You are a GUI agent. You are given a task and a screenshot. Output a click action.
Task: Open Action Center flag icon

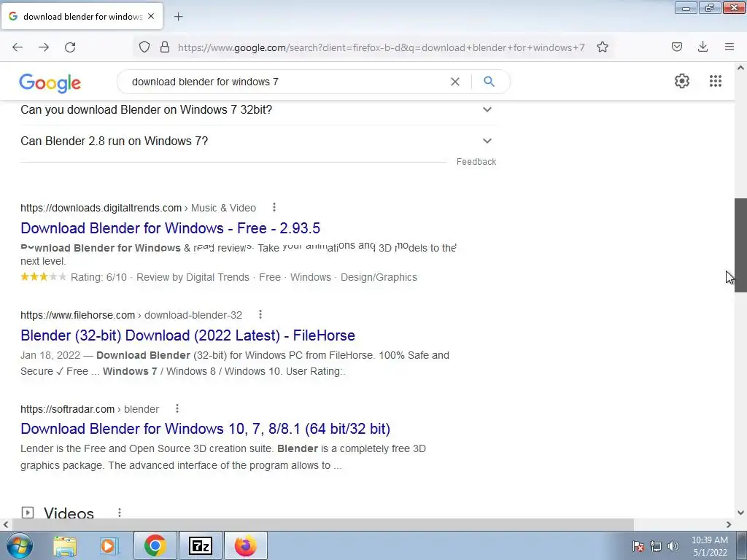638,546
